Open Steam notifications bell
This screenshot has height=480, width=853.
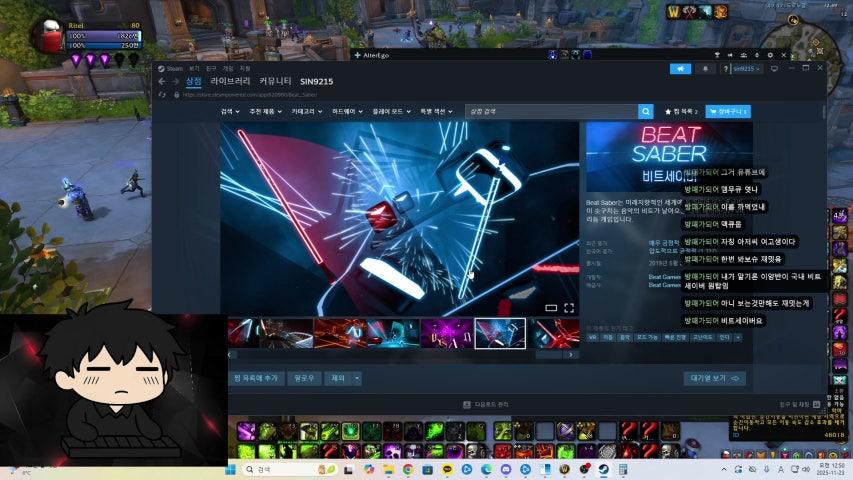[x=706, y=69]
